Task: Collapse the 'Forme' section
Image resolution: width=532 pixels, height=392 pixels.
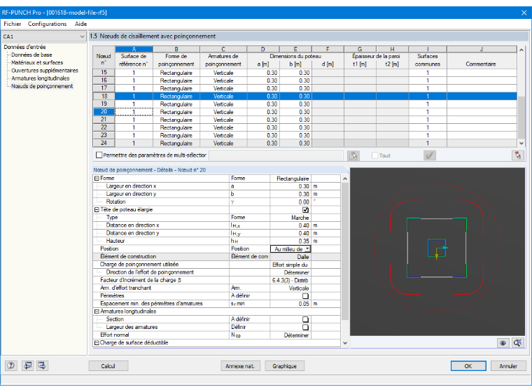Action: point(97,178)
